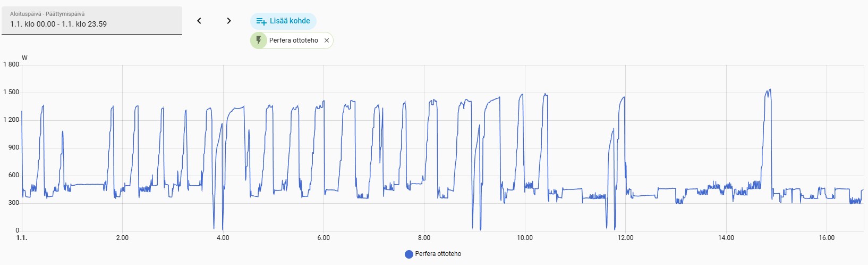Click the blue legend color dot
868x265 pixels.
(x=409, y=254)
